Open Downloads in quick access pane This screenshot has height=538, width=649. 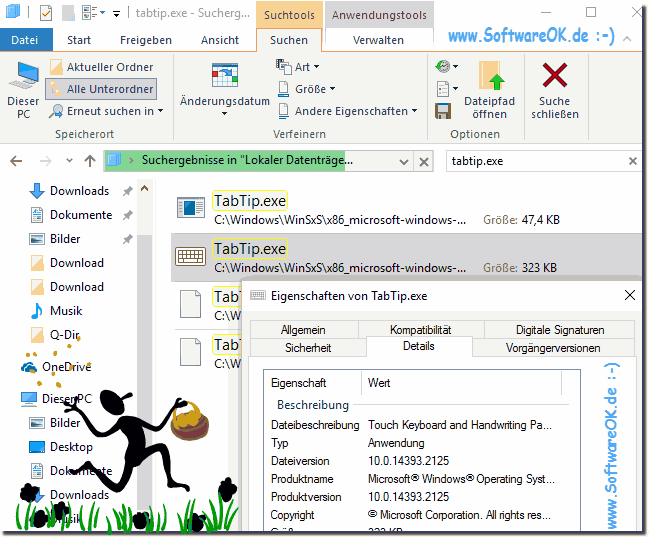(69, 191)
